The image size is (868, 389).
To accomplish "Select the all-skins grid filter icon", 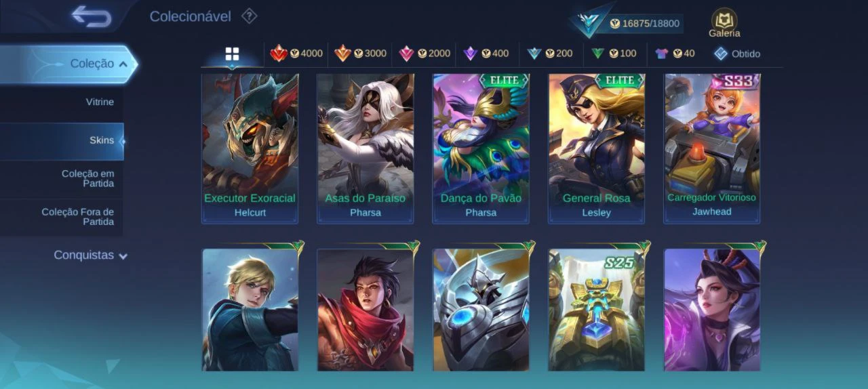I will pos(233,54).
